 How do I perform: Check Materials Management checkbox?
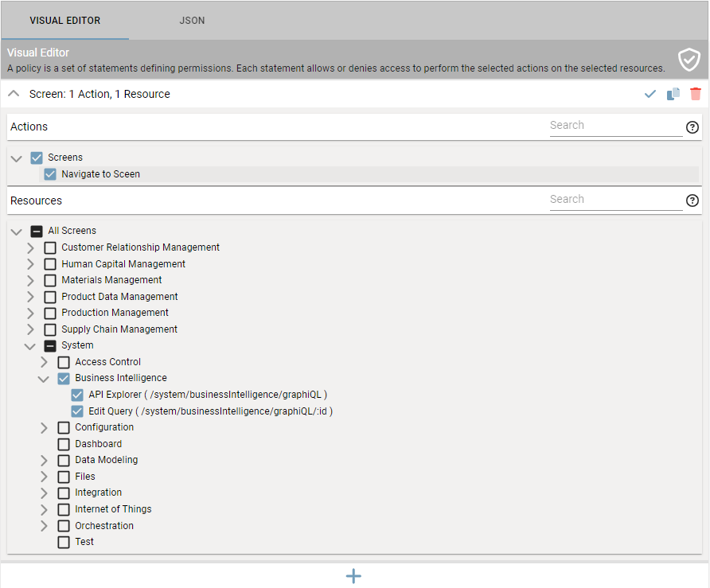[x=50, y=280]
